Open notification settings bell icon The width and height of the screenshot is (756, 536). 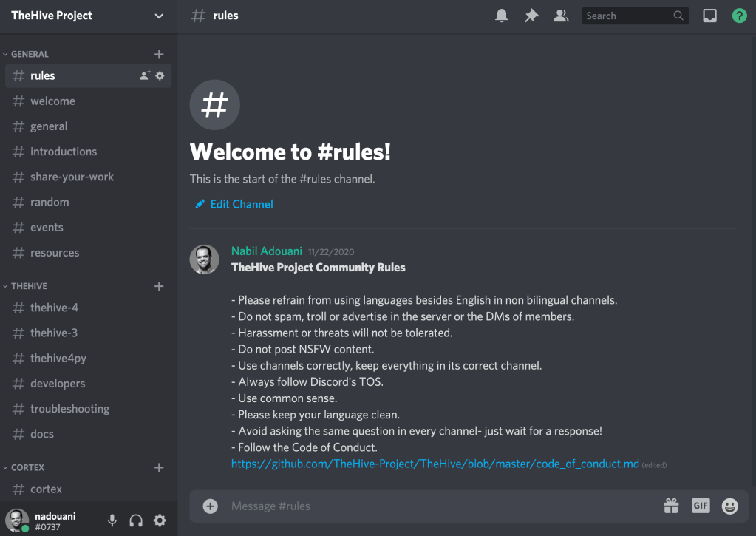tap(502, 16)
